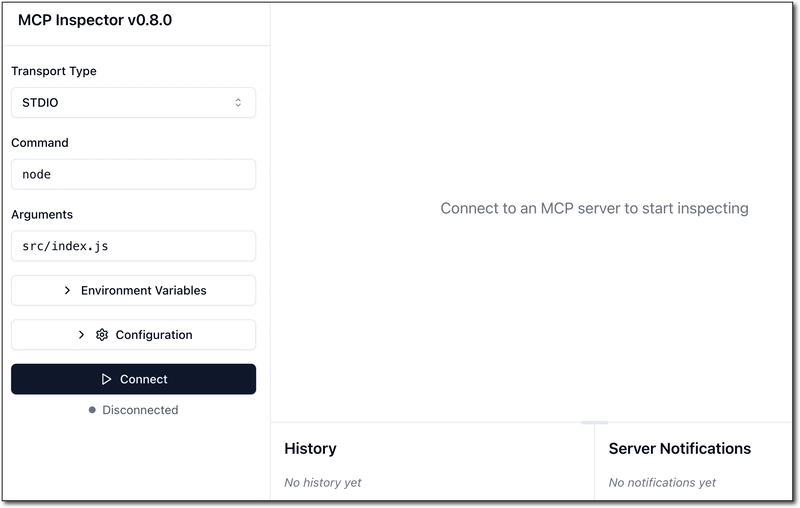Click the No notifications yet message

click(662, 482)
